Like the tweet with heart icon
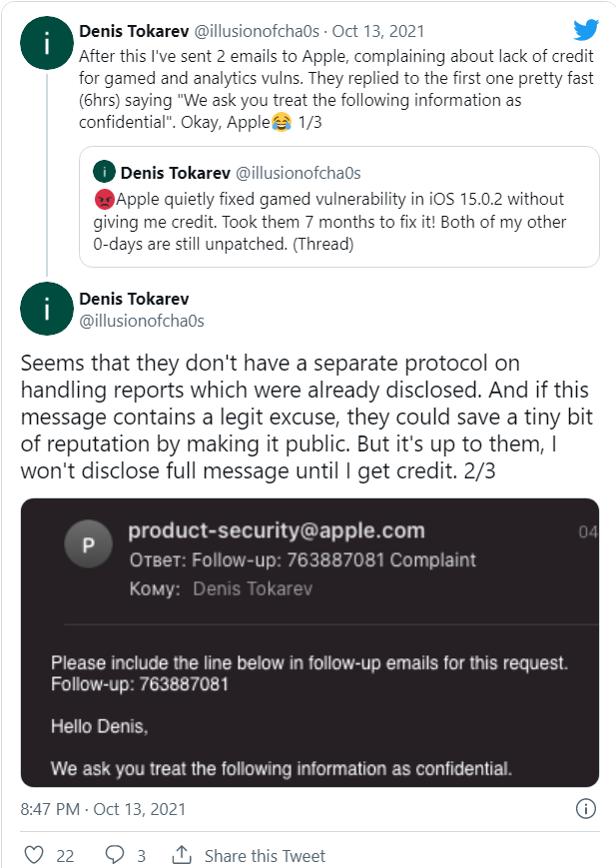The width and height of the screenshot is (616, 868). [x=34, y=855]
